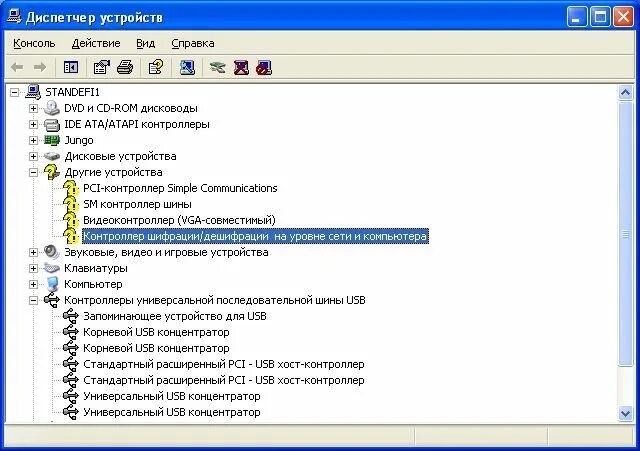Expand Дисковые устройства

(x=33, y=156)
